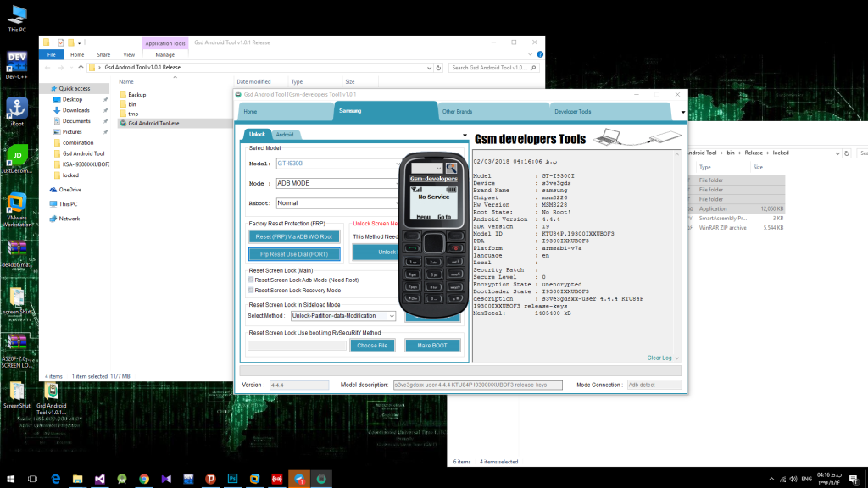This screenshot has height=488, width=868.
Task: Open This PC desktop shortcut
Action: tap(17, 19)
